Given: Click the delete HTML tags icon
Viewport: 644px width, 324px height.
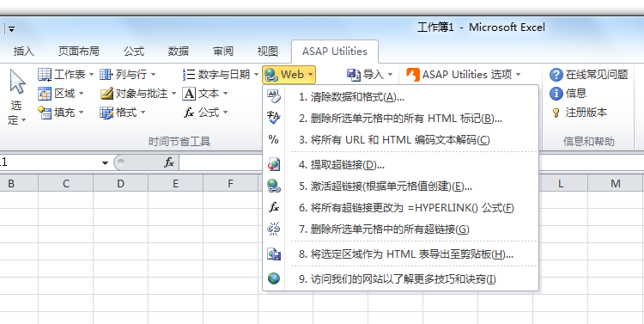Looking at the screenshot, I should coord(274,118).
